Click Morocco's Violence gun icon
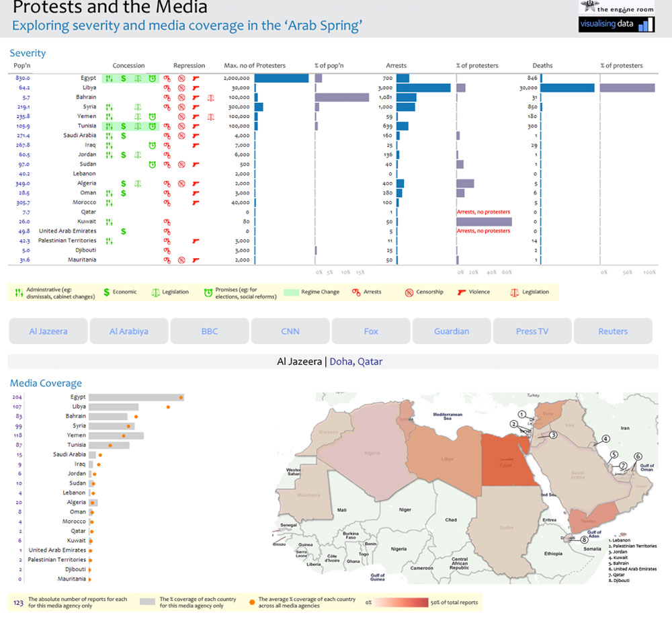This screenshot has height=623, width=672. point(196,203)
